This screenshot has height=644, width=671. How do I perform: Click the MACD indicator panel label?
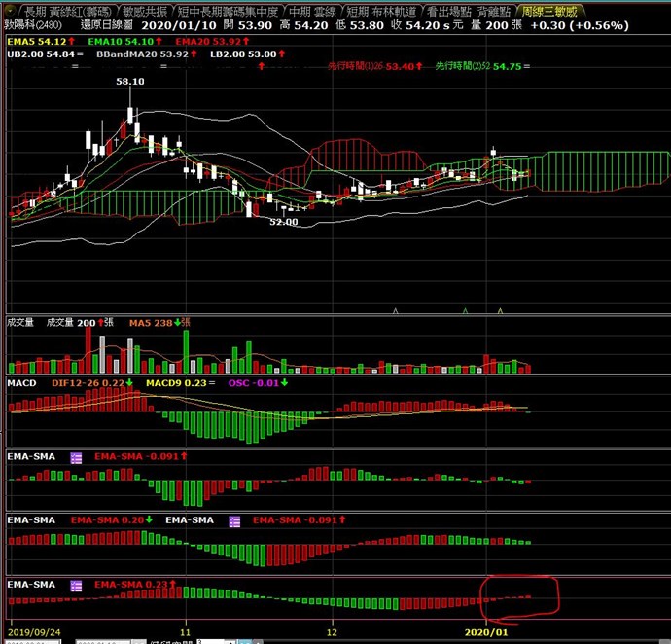tap(21, 383)
